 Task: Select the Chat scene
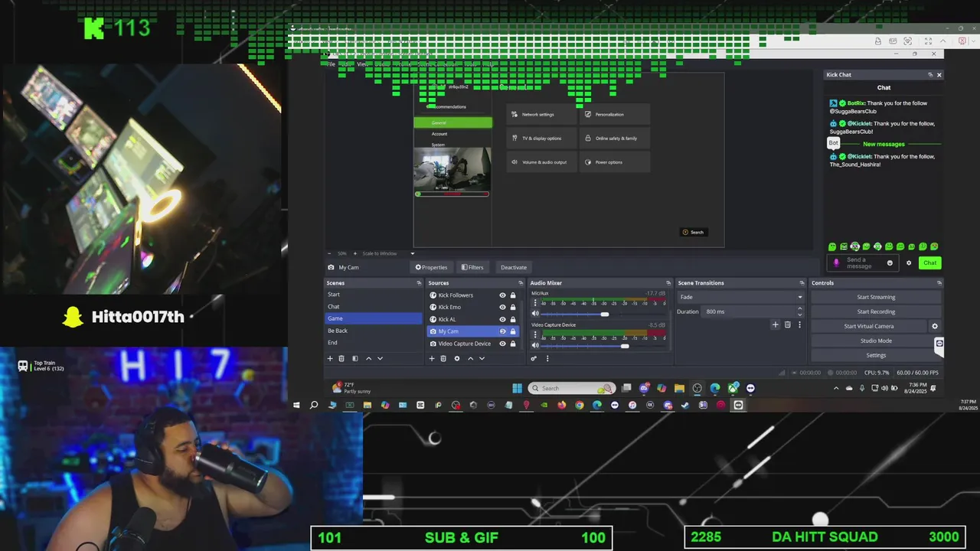click(x=374, y=307)
